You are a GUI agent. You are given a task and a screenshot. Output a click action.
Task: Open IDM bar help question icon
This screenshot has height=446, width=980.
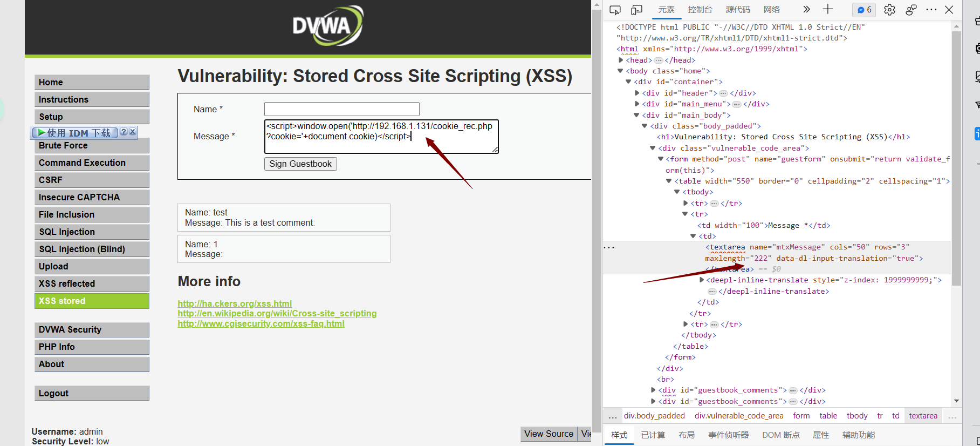pos(124,132)
